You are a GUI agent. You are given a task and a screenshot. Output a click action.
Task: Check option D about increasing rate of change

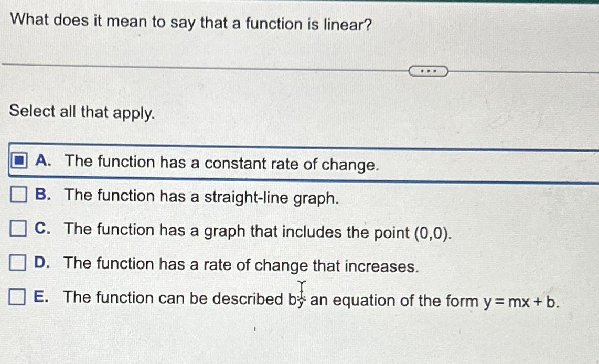tap(18, 262)
